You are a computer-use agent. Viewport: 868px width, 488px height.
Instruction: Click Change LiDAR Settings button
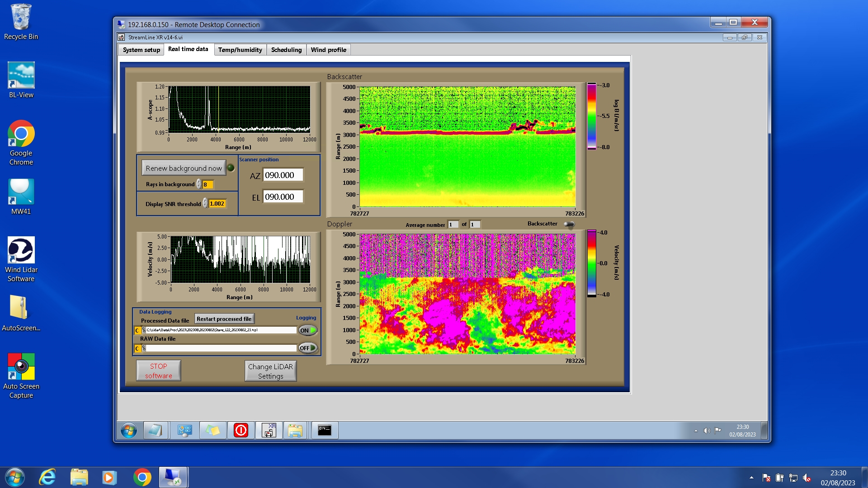click(x=270, y=371)
